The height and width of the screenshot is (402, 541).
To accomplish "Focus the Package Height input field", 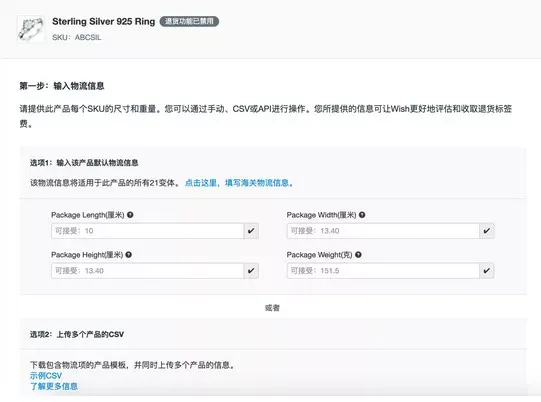I will click(x=148, y=271).
